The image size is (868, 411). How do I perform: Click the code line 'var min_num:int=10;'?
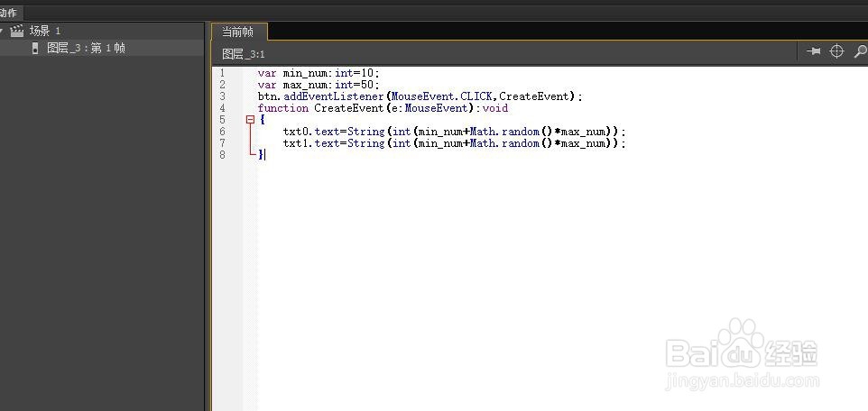319,73
